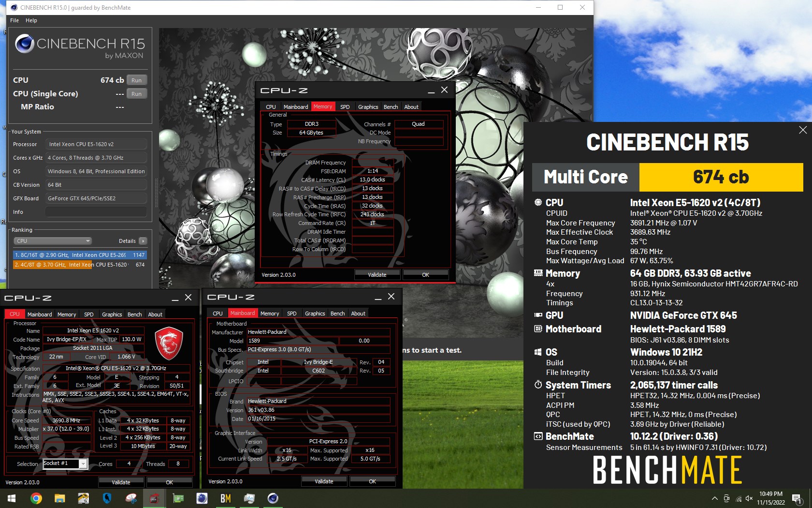Run the CPU multi-core benchmark
The width and height of the screenshot is (812, 508).
pos(137,80)
